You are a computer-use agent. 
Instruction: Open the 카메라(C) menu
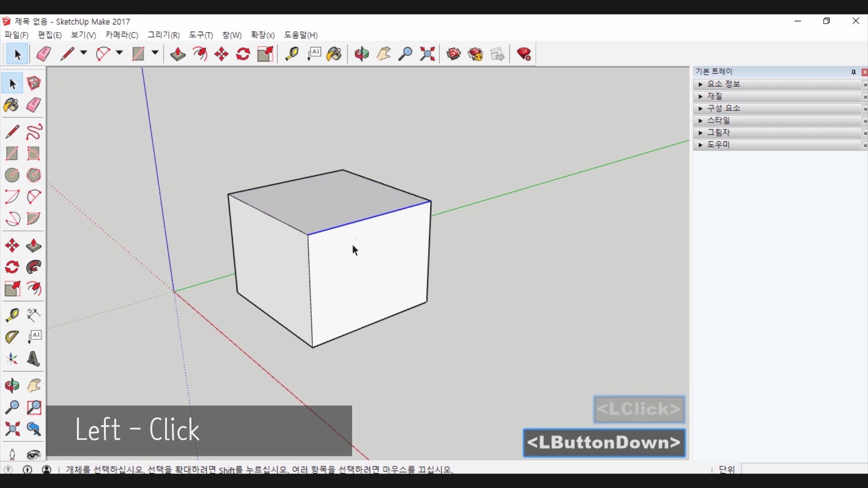click(122, 35)
